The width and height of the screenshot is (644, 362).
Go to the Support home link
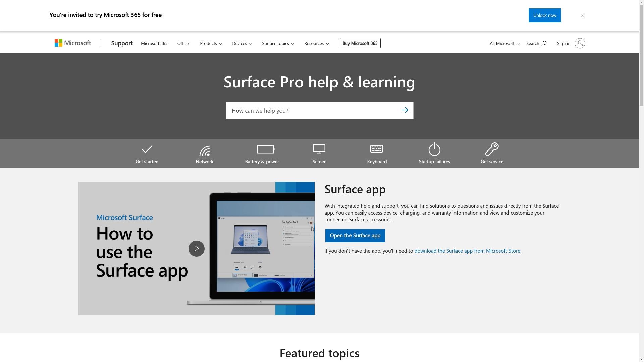click(122, 43)
